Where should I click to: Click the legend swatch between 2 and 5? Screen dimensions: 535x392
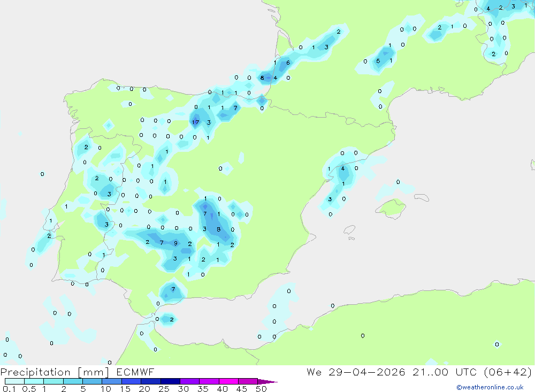coord(73,381)
